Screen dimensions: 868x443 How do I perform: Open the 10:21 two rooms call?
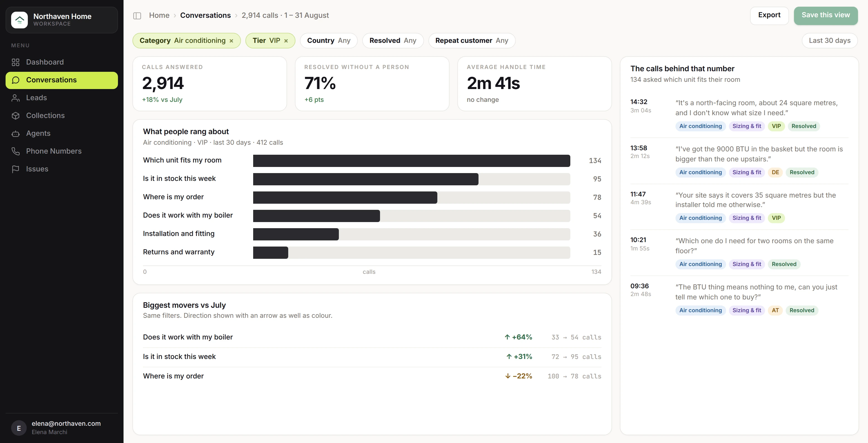pyautogui.click(x=739, y=252)
